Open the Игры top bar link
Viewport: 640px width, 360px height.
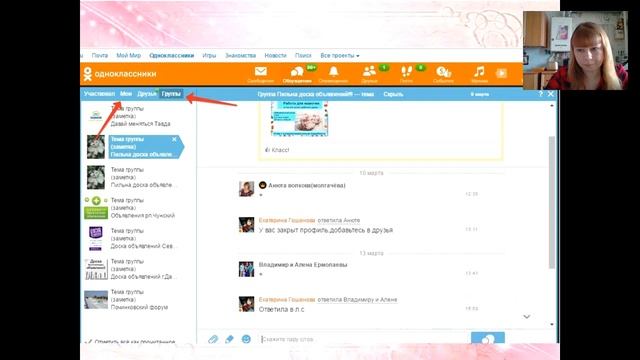click(209, 56)
